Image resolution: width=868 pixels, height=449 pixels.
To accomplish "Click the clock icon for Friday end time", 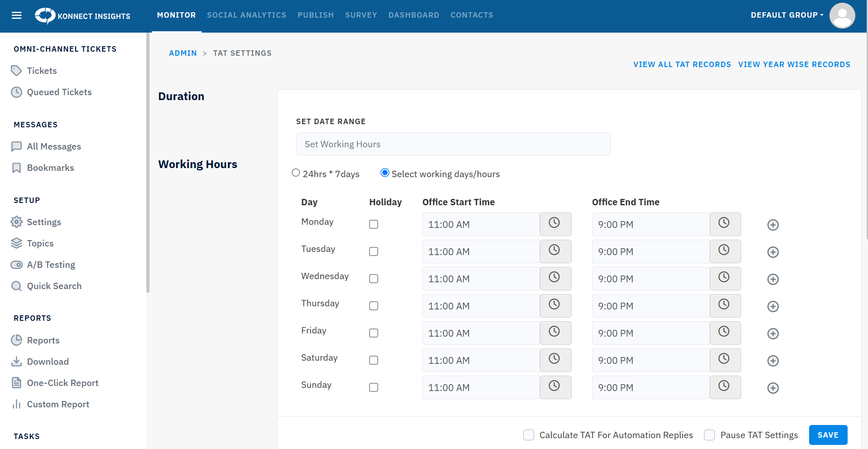I will click(724, 333).
